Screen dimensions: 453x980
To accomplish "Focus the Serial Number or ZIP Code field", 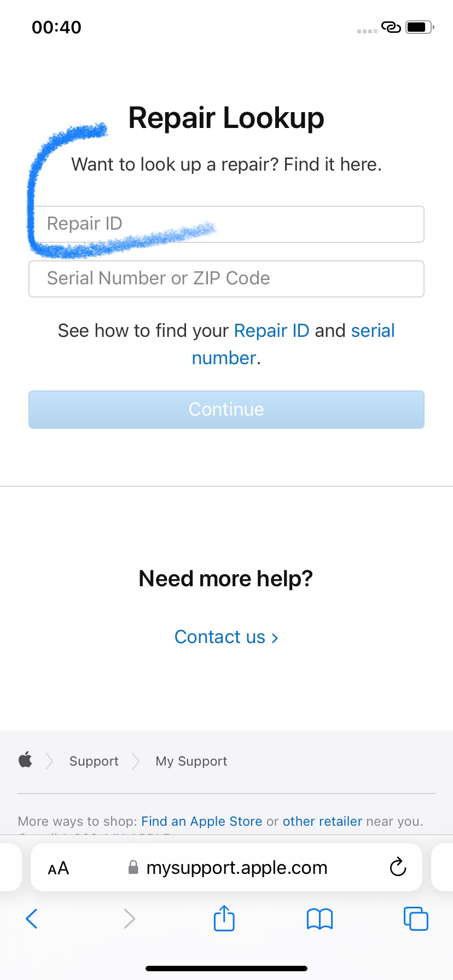I will (226, 279).
